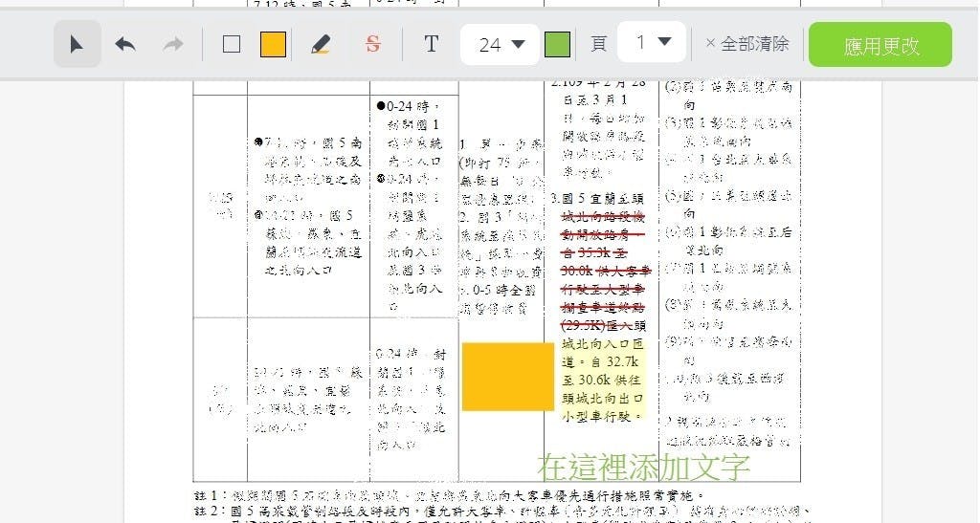Click the 在這裡添加文字 text placeholder
Image resolution: width=980 pixels, height=523 pixels.
pos(644,466)
